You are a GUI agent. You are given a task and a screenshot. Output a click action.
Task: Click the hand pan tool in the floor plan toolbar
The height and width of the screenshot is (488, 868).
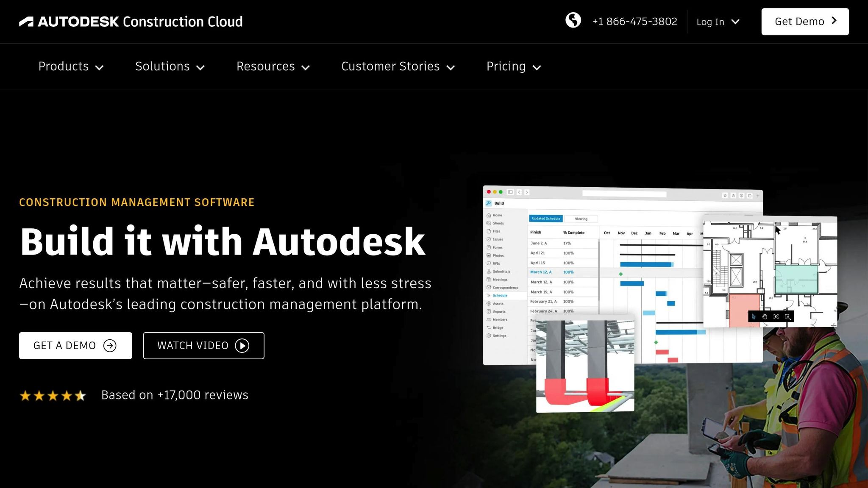point(765,316)
